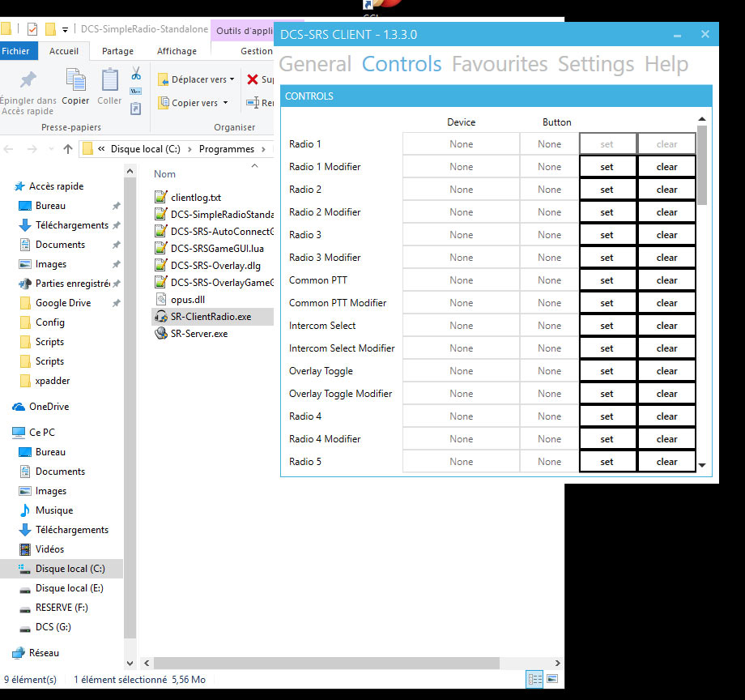Image resolution: width=745 pixels, height=700 pixels.
Task: Click the back navigation arrow
Action: tap(8, 148)
